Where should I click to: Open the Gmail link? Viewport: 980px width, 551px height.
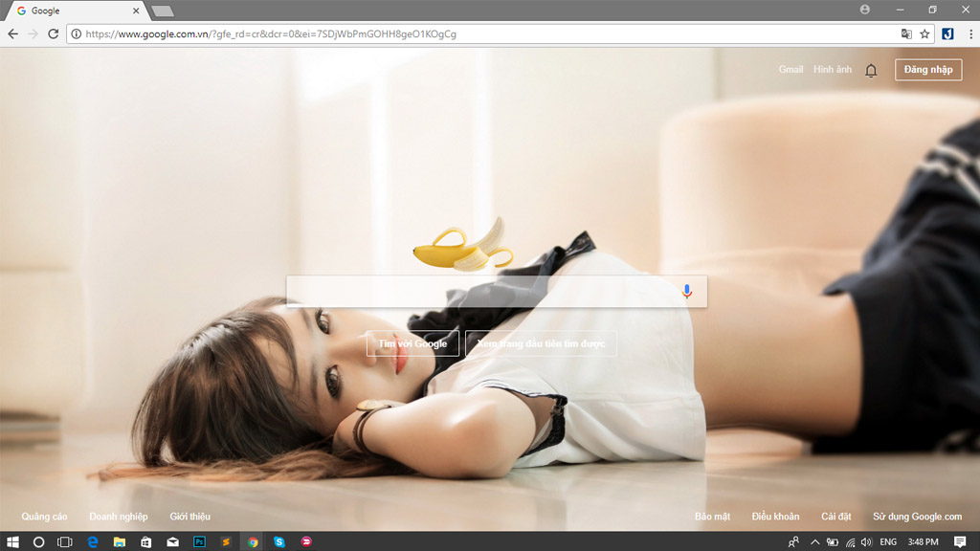tap(791, 70)
